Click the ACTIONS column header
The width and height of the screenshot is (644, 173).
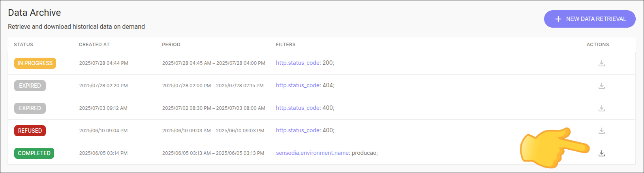(597, 45)
